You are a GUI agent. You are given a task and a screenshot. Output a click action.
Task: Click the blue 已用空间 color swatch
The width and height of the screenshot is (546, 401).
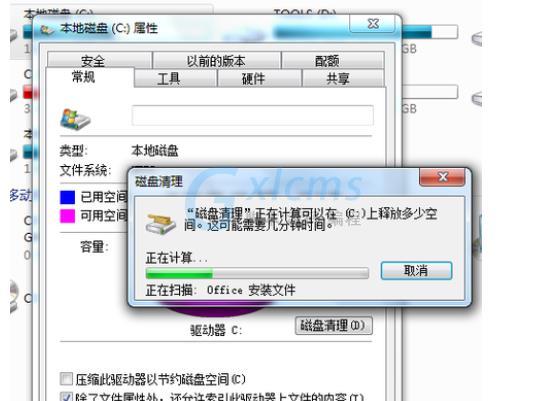coord(67,197)
